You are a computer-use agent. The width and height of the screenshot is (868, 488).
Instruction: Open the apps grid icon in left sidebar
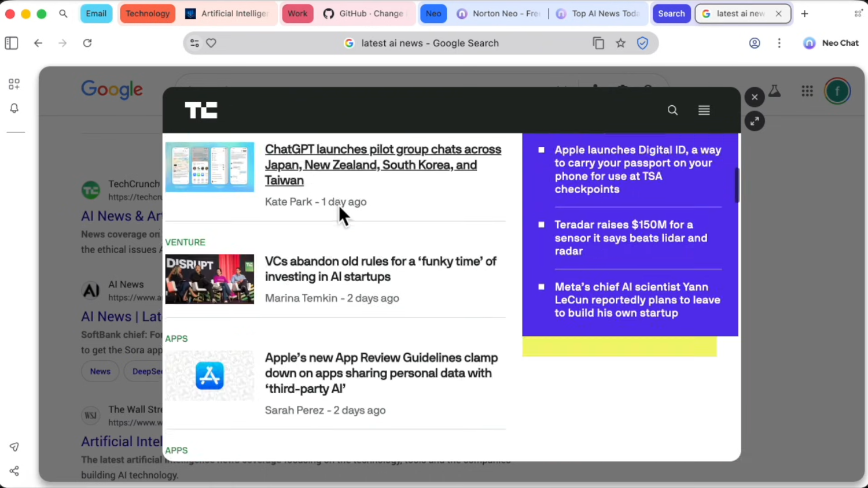coord(14,84)
